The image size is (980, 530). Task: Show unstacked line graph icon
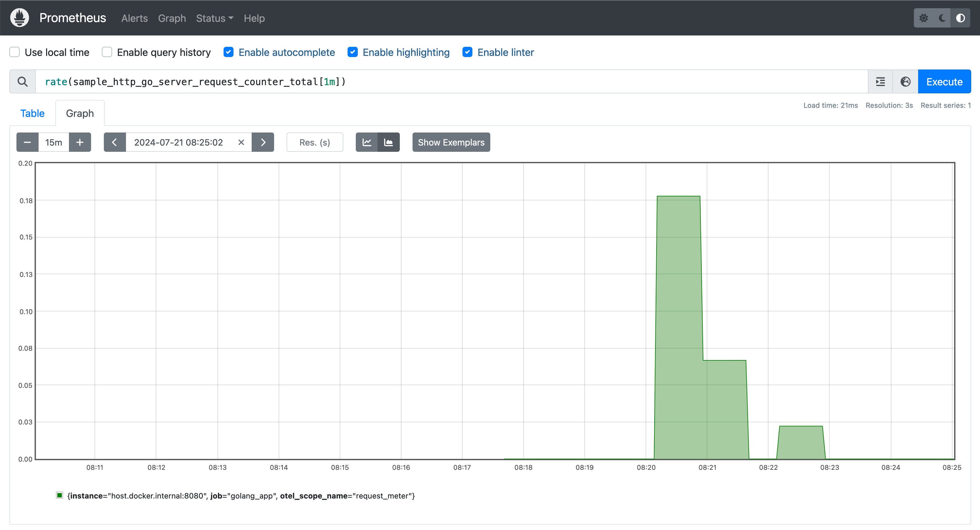tap(367, 142)
